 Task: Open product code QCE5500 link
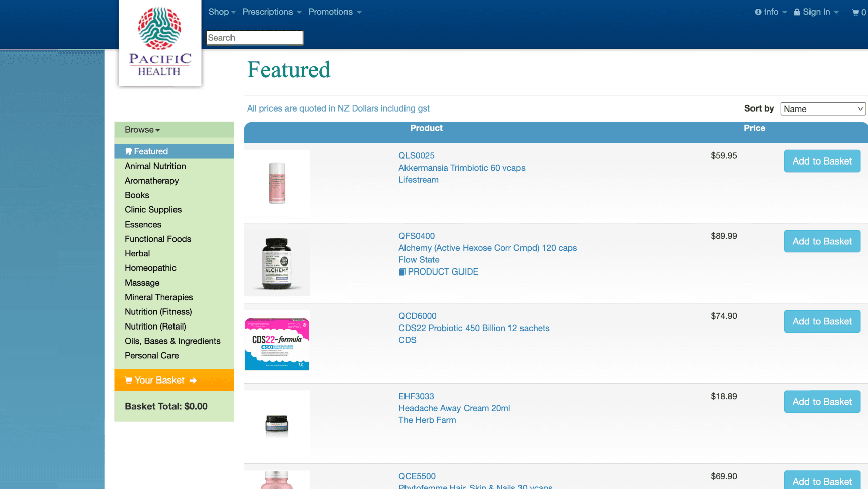pyautogui.click(x=417, y=477)
